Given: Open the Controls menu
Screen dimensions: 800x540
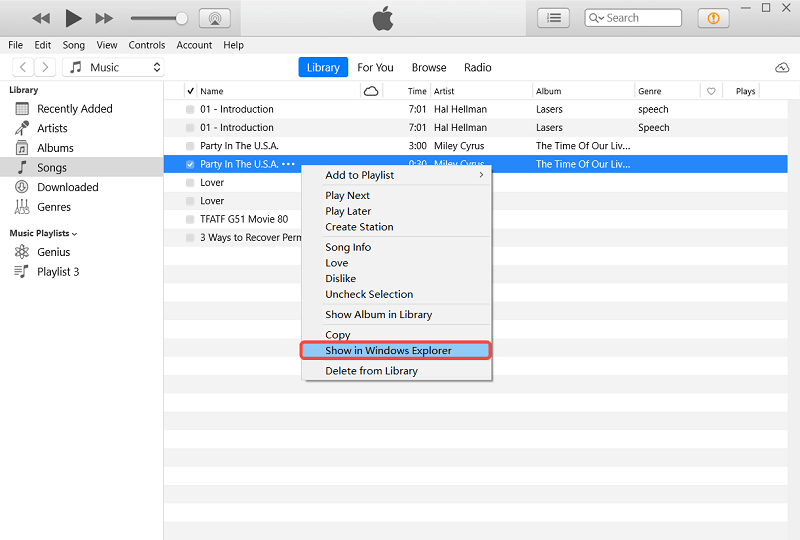Looking at the screenshot, I should (147, 45).
